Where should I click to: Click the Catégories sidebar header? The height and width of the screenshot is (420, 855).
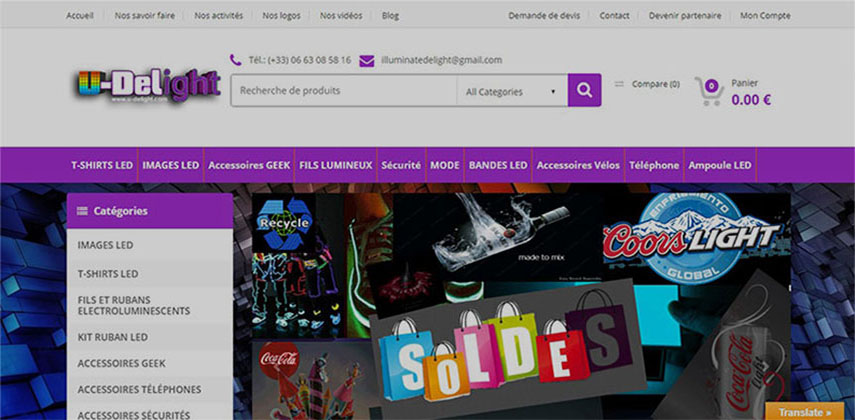tap(149, 211)
